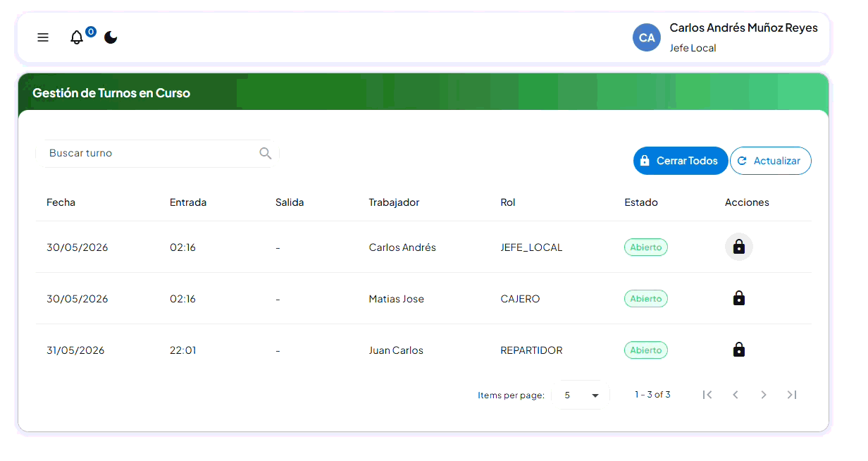Toggle dark mode moon icon
The image size is (868, 461).
(111, 37)
